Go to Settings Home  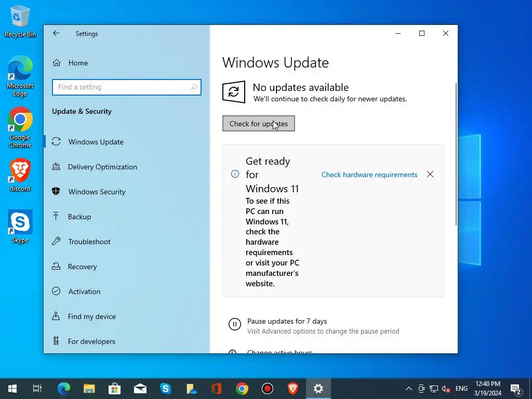70,63
